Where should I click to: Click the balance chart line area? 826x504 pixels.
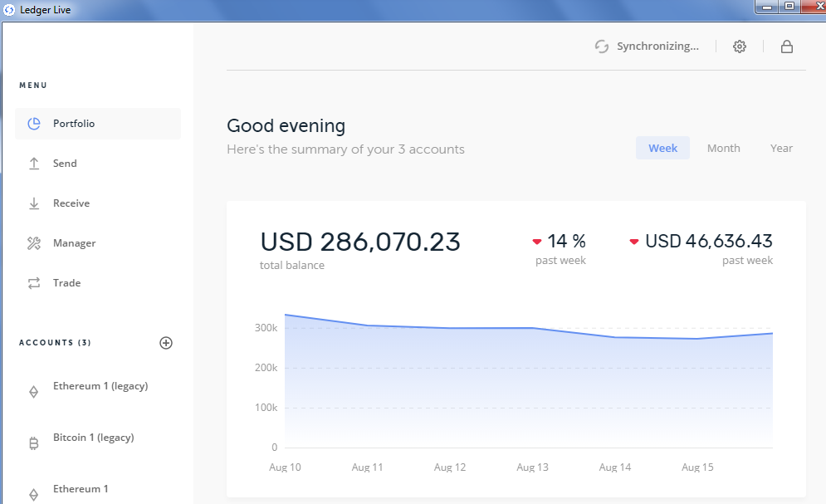(x=528, y=381)
